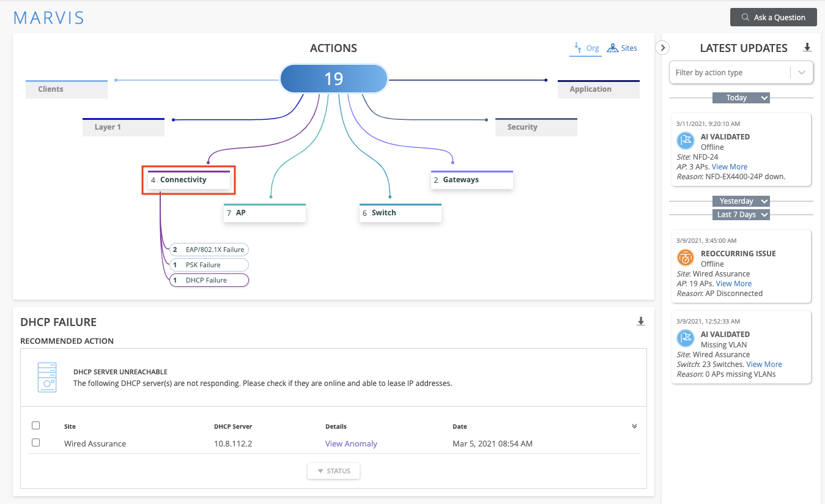The image size is (825, 504).
Task: Click the Reoccurring Issue orange icon
Action: pyautogui.click(x=686, y=258)
